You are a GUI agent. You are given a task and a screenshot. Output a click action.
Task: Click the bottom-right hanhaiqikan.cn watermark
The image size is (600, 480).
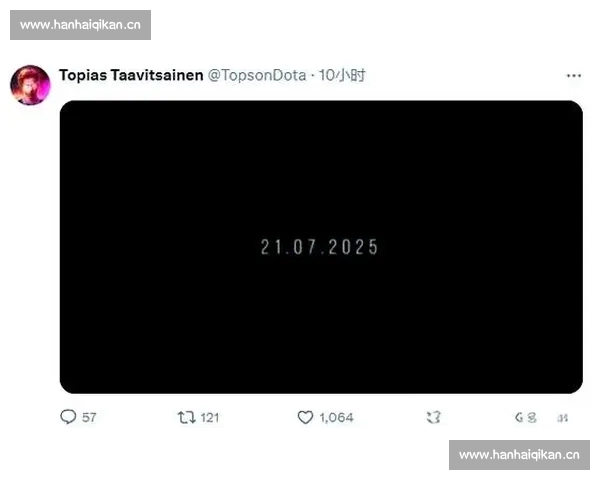point(519,455)
